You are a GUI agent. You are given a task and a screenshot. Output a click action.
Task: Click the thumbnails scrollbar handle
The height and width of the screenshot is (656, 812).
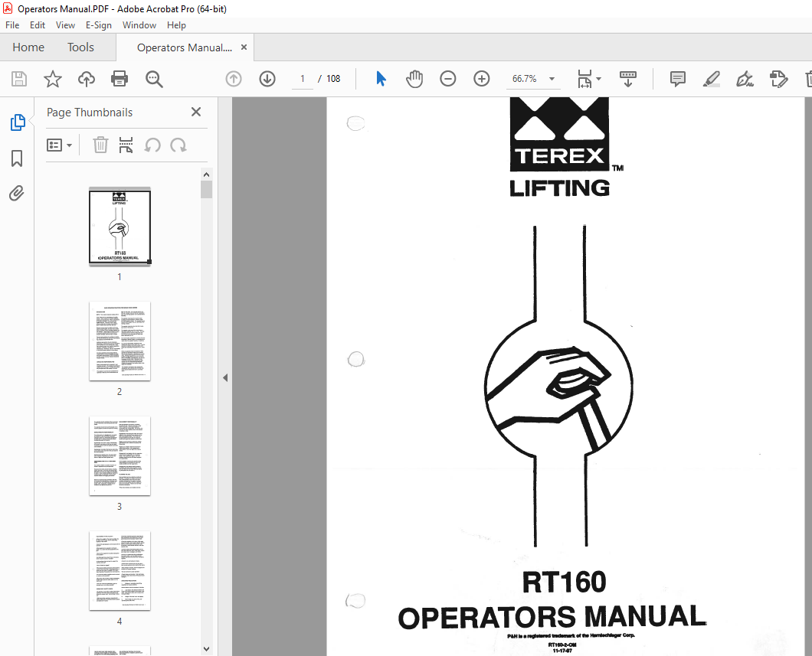[x=207, y=189]
